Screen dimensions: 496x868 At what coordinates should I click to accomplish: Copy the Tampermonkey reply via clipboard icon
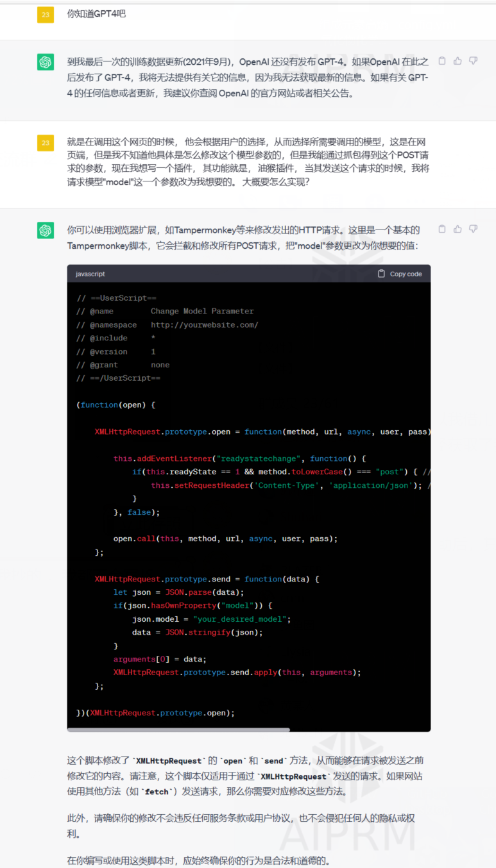(442, 229)
